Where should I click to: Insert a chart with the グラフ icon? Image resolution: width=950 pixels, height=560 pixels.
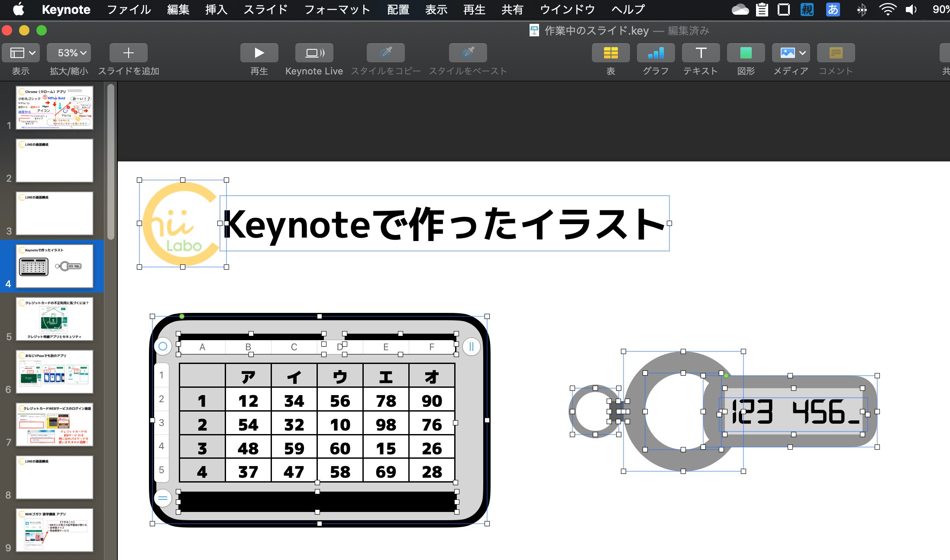[x=656, y=53]
